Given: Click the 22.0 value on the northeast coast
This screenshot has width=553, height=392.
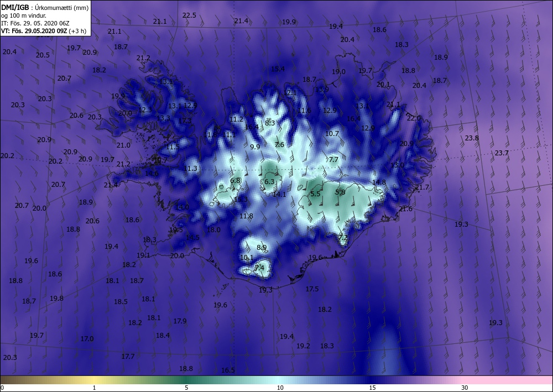Looking at the screenshot, I should pyautogui.click(x=414, y=118).
